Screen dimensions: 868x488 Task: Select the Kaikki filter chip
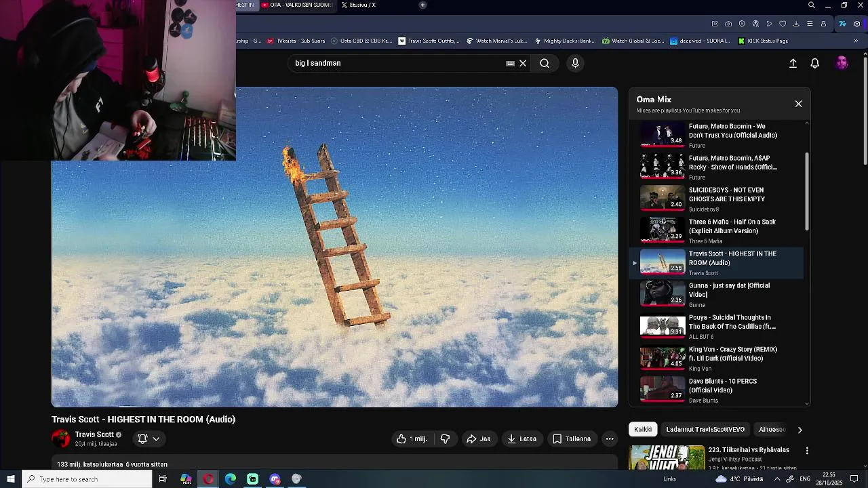[643, 429]
